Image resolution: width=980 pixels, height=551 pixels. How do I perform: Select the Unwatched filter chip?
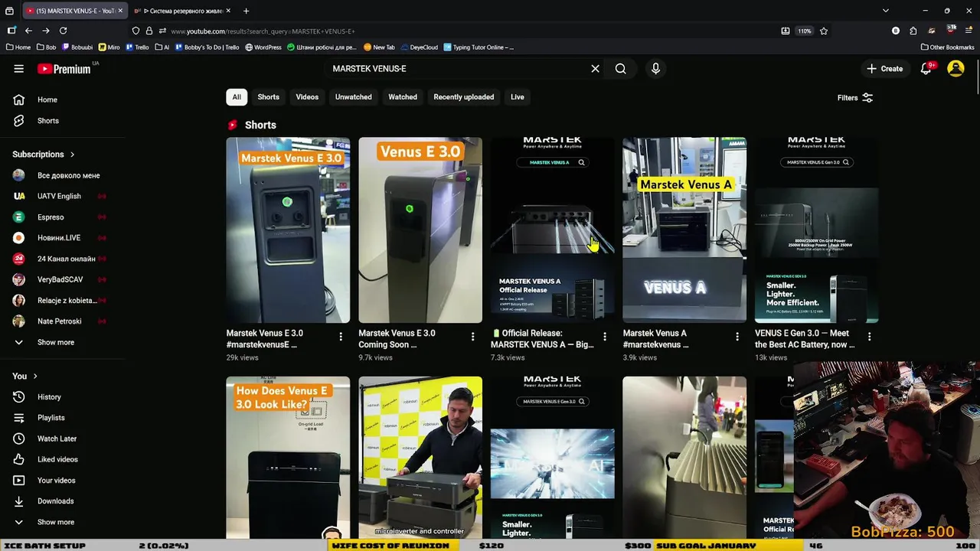click(353, 97)
